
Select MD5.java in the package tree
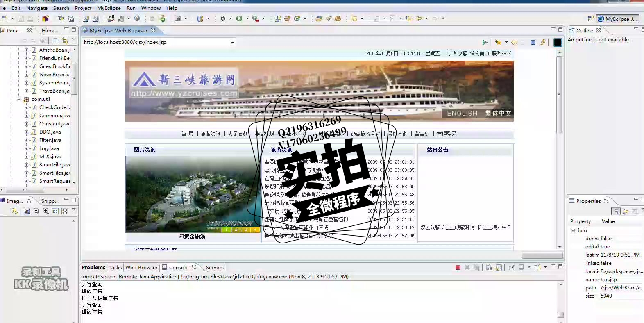(50, 157)
